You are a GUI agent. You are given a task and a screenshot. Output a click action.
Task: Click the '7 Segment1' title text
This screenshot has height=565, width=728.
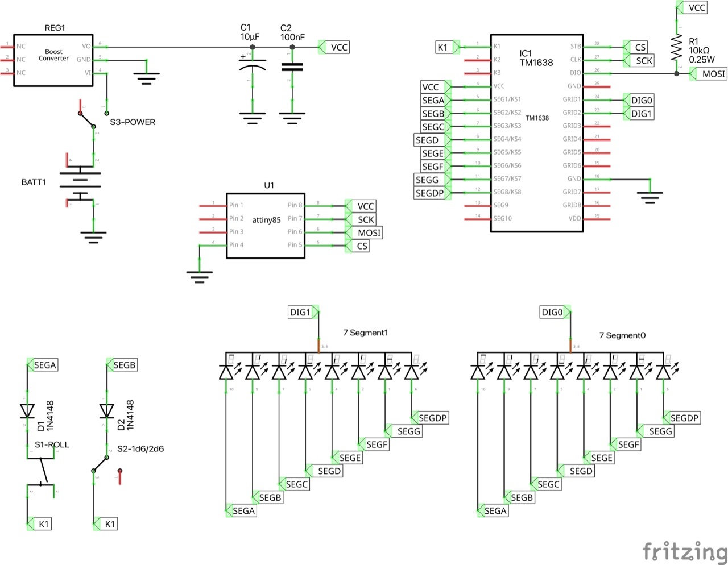tap(366, 333)
